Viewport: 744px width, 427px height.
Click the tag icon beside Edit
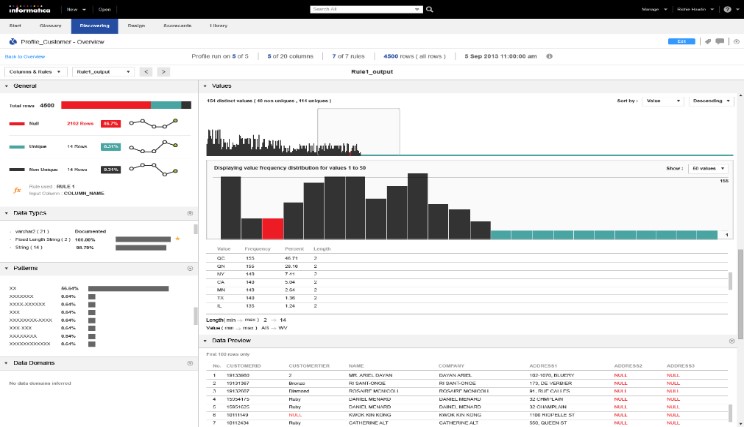[x=708, y=42]
